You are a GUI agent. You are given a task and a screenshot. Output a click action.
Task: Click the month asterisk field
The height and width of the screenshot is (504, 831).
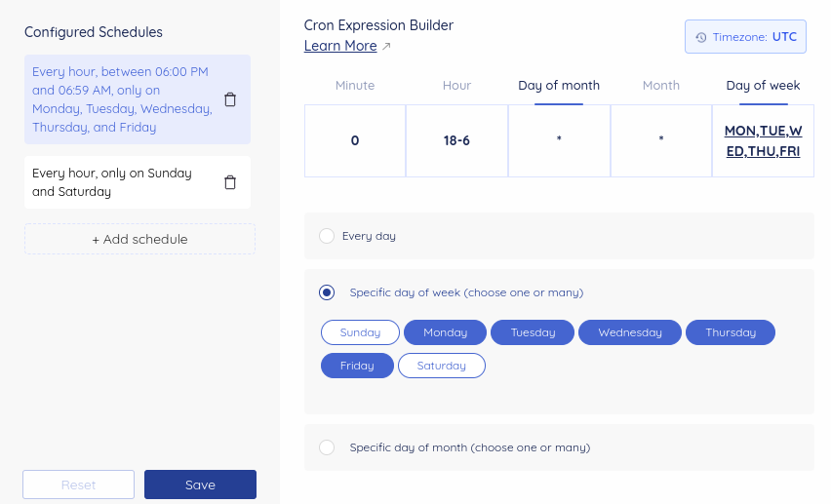(661, 141)
